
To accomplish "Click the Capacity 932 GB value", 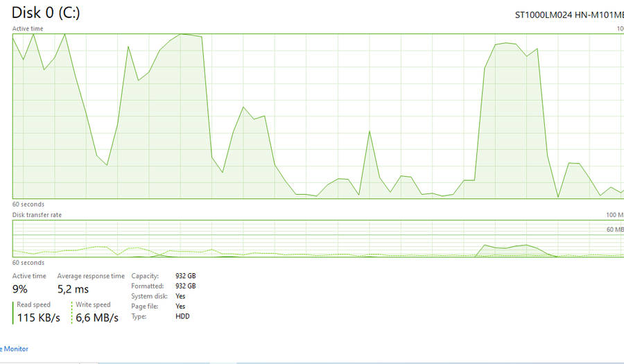I will 185,276.
